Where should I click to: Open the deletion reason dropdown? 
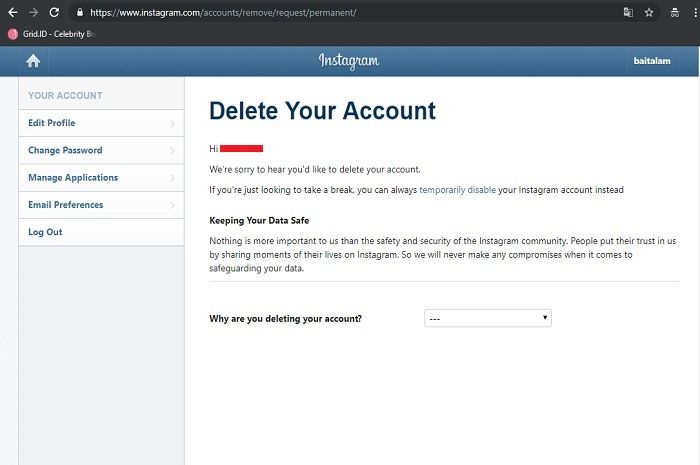[488, 318]
